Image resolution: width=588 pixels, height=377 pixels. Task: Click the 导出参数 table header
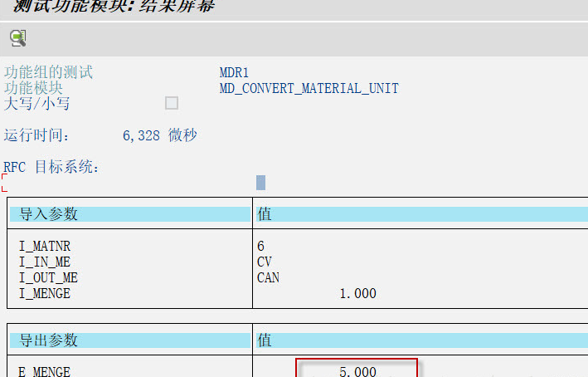pyautogui.click(x=48, y=340)
